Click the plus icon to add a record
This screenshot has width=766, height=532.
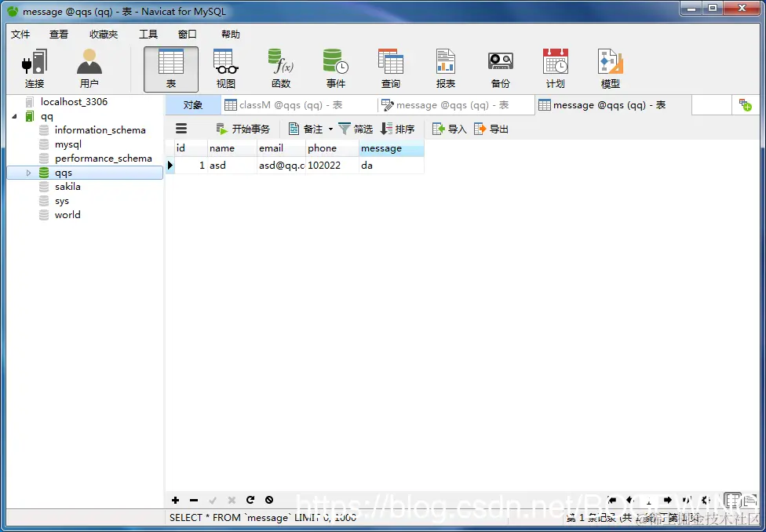(x=175, y=500)
